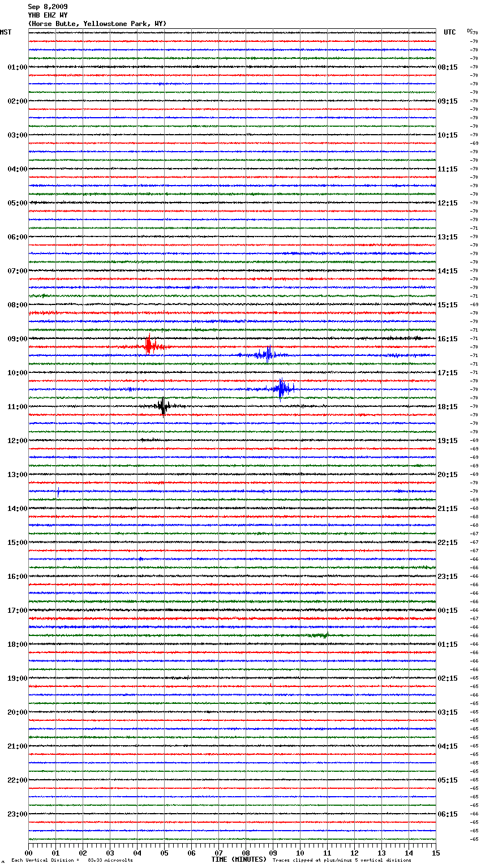This screenshot has height=868, width=481.
Task: Select the 02:00 MST row label
Action: click(17, 101)
